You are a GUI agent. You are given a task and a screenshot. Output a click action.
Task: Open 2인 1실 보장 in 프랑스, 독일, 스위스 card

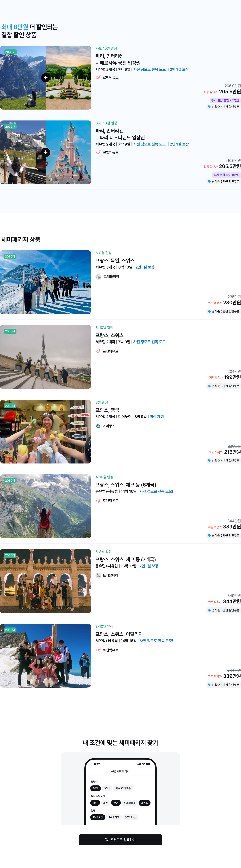point(145,267)
